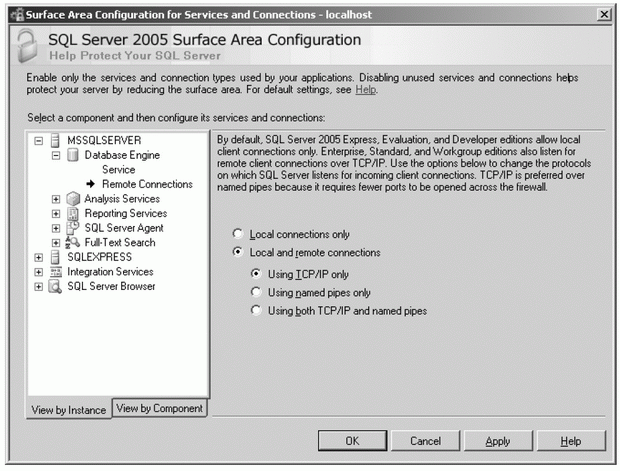Switch to View by Component tab
620x471 pixels.
[x=159, y=408]
